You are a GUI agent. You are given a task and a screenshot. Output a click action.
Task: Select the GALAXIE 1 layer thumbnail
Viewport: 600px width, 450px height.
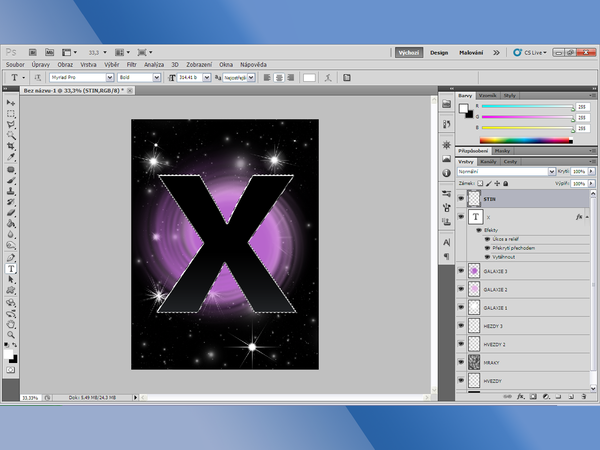[475, 308]
